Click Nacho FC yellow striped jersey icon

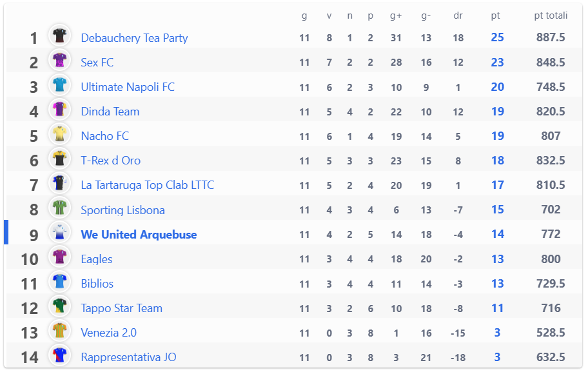pyautogui.click(x=59, y=134)
